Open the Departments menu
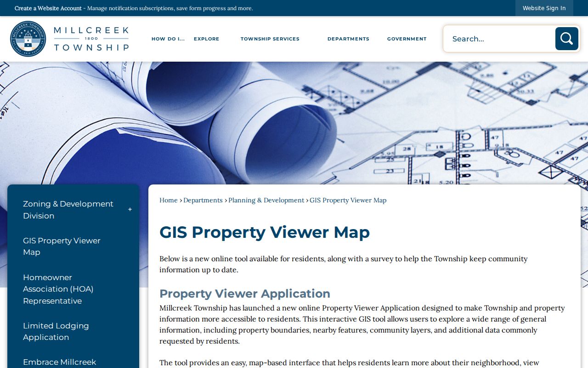 tap(348, 39)
